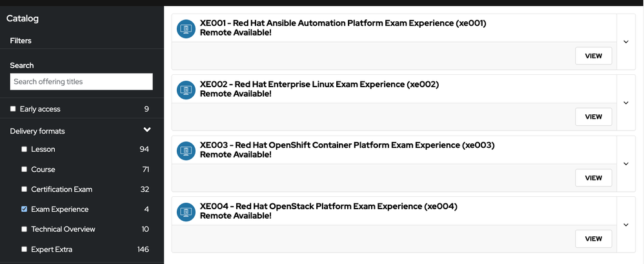Click the XE003 OpenShift exam icon
The width and height of the screenshot is (644, 264).
click(x=186, y=151)
